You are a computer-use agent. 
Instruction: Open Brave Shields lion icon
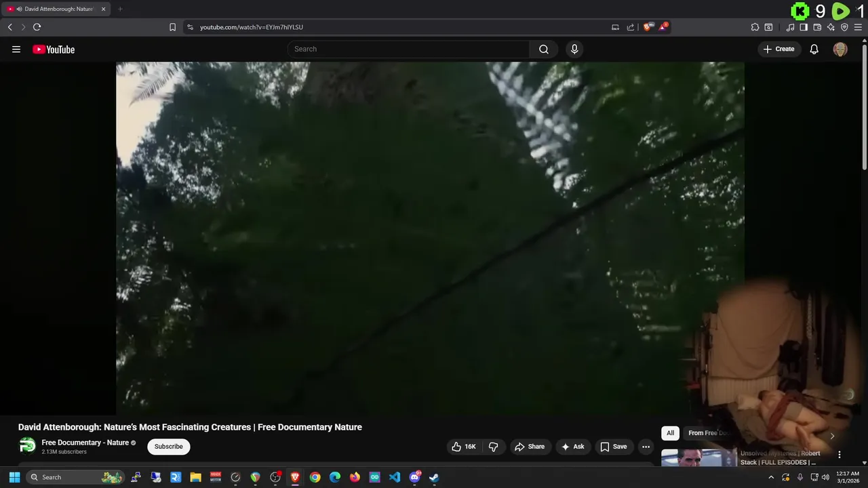648,27
